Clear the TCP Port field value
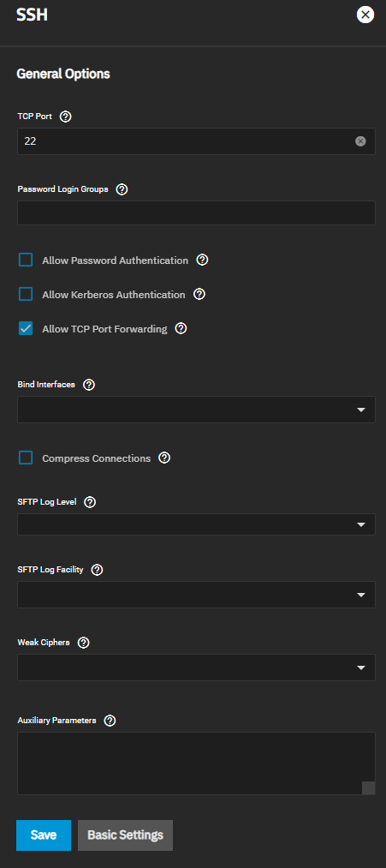This screenshot has height=868, width=386. [x=360, y=141]
